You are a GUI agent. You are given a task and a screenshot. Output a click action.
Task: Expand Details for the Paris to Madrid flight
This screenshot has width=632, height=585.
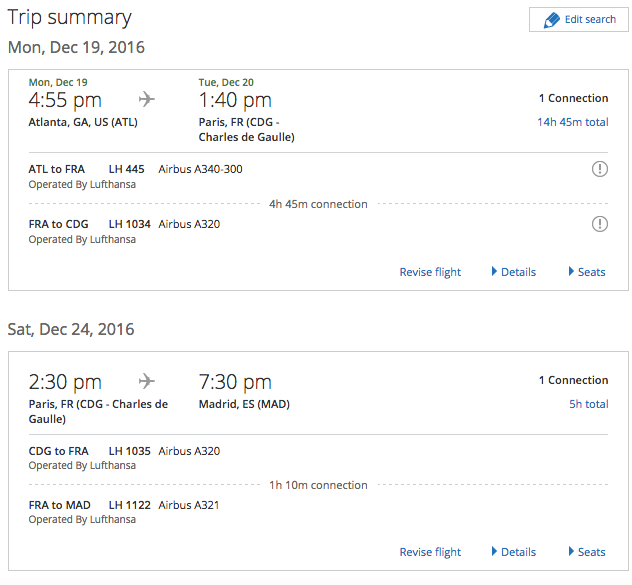coord(514,552)
